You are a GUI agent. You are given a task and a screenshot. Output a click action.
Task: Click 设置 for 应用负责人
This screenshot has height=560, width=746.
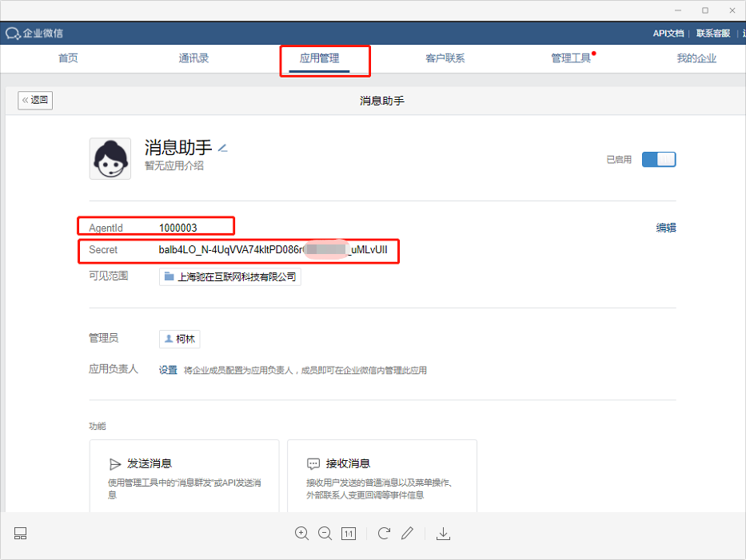pos(168,370)
